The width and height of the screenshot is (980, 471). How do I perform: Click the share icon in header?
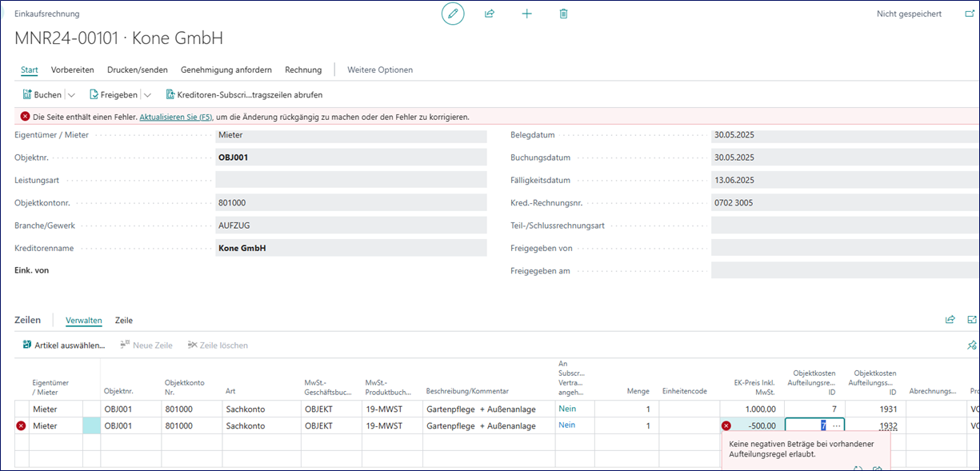(490, 14)
